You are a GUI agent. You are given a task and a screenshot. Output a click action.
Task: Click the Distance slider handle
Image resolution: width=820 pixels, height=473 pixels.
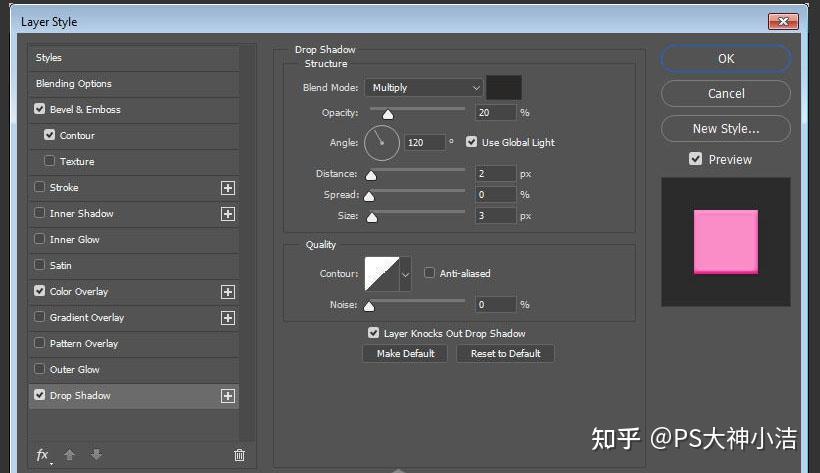point(371,175)
